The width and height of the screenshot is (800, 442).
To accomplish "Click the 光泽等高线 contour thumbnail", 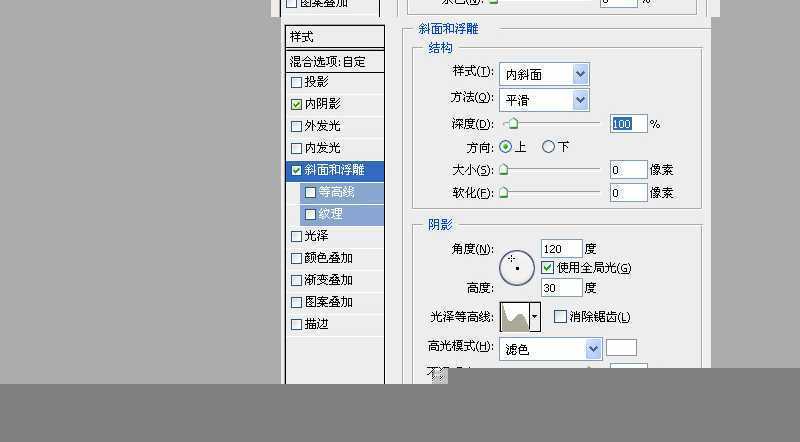I will (515, 317).
